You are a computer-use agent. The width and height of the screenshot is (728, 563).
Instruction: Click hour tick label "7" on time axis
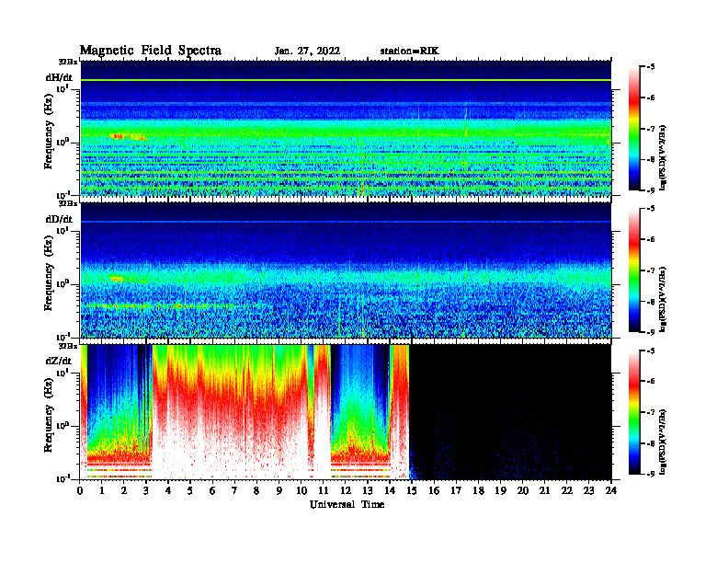(235, 491)
